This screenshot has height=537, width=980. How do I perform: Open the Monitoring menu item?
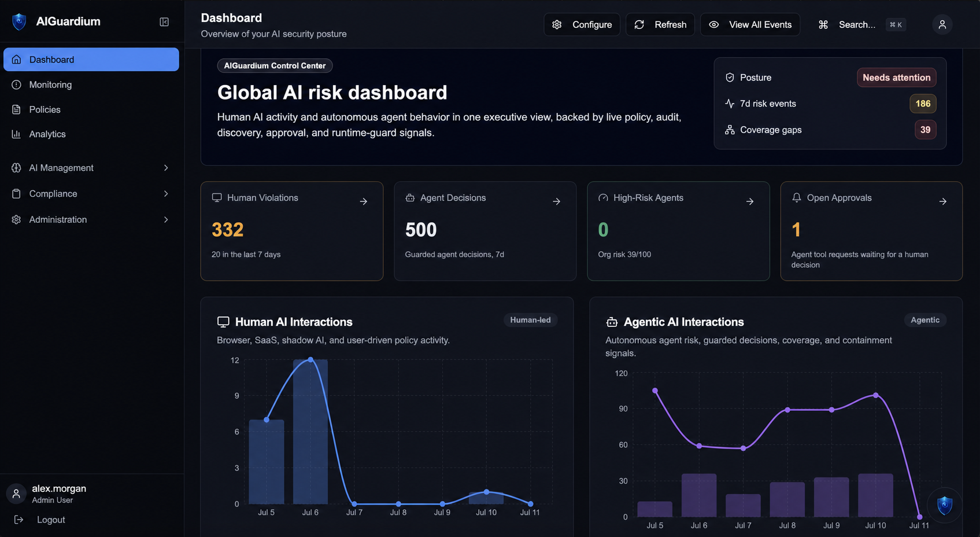(91, 84)
